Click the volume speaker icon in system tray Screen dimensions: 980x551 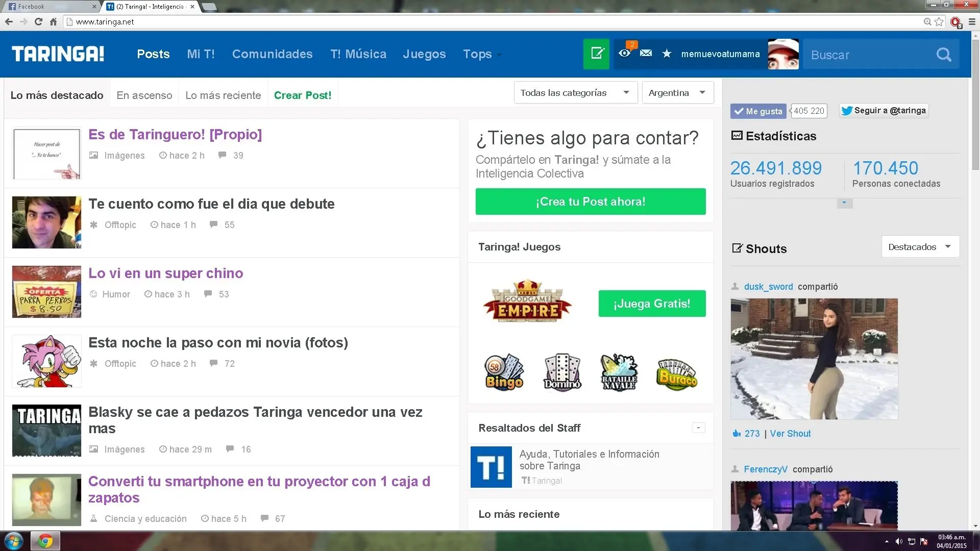899,541
